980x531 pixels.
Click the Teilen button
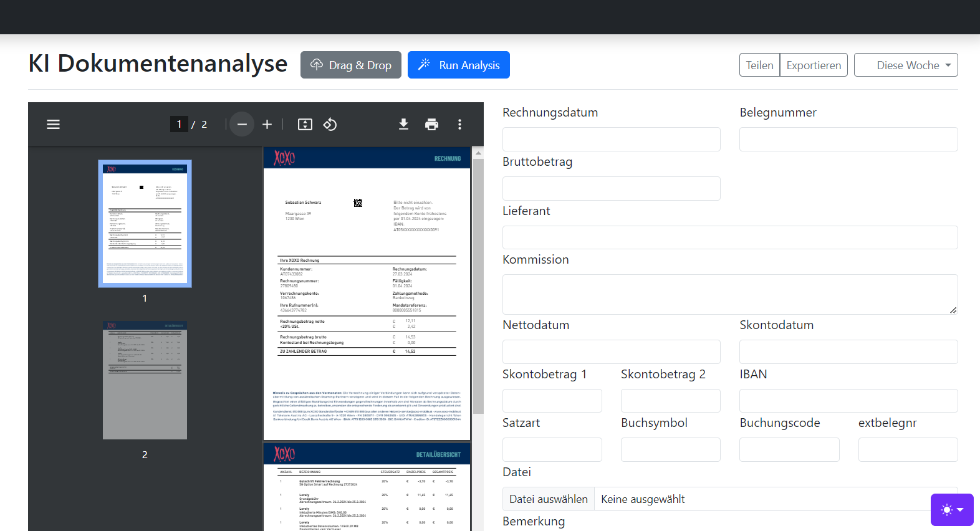point(759,65)
